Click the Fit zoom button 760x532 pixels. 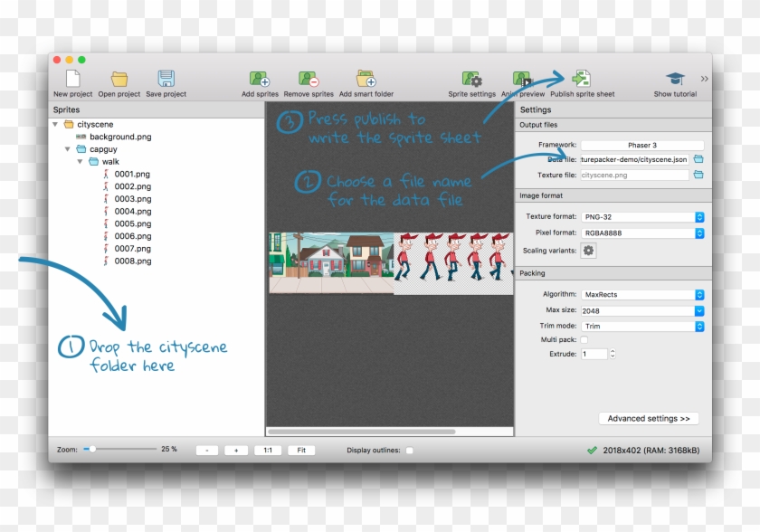point(301,450)
